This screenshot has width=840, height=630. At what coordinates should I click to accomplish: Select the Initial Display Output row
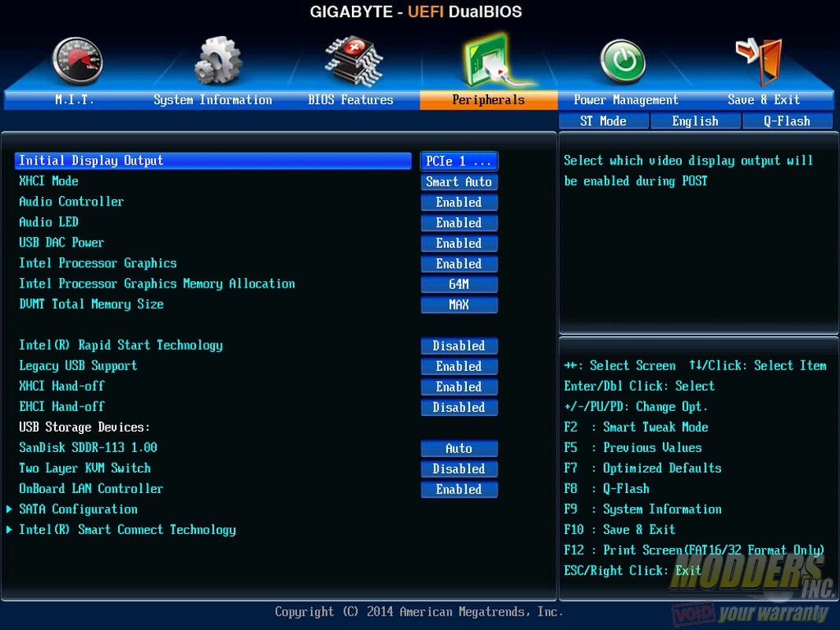tap(213, 161)
